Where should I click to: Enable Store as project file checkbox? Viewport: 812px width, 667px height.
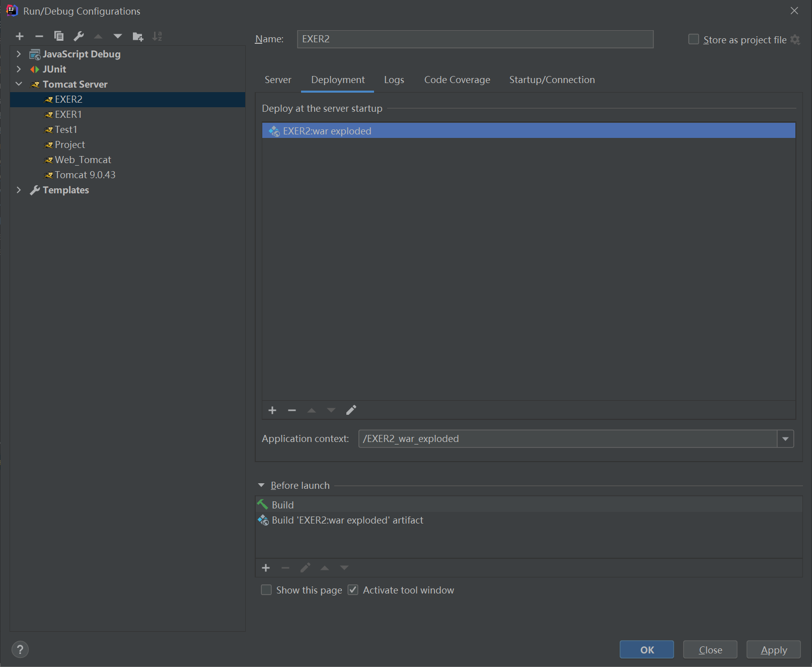(694, 39)
